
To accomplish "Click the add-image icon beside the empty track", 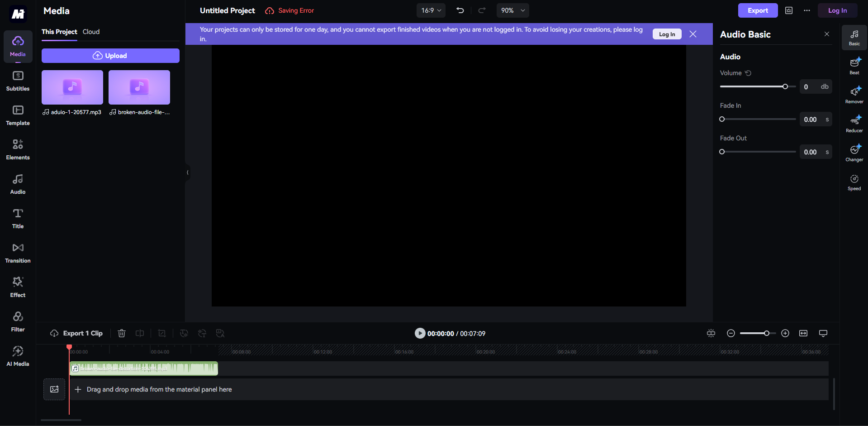I will point(54,389).
